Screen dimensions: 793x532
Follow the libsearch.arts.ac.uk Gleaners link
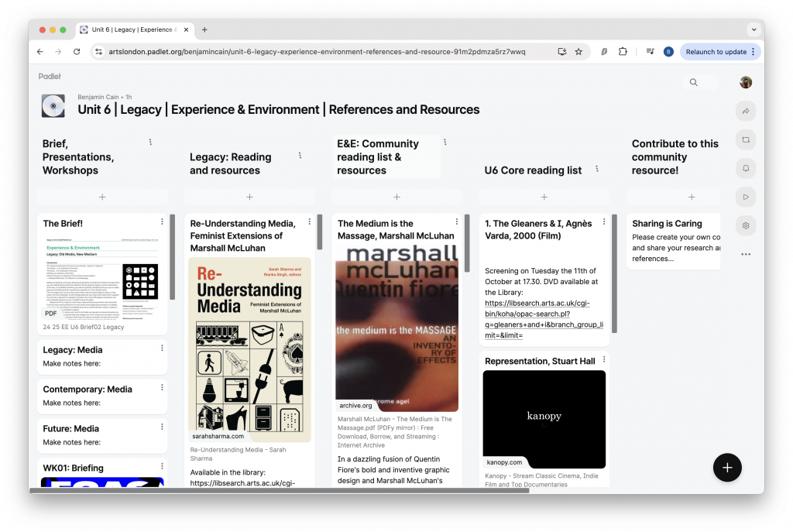click(x=544, y=319)
